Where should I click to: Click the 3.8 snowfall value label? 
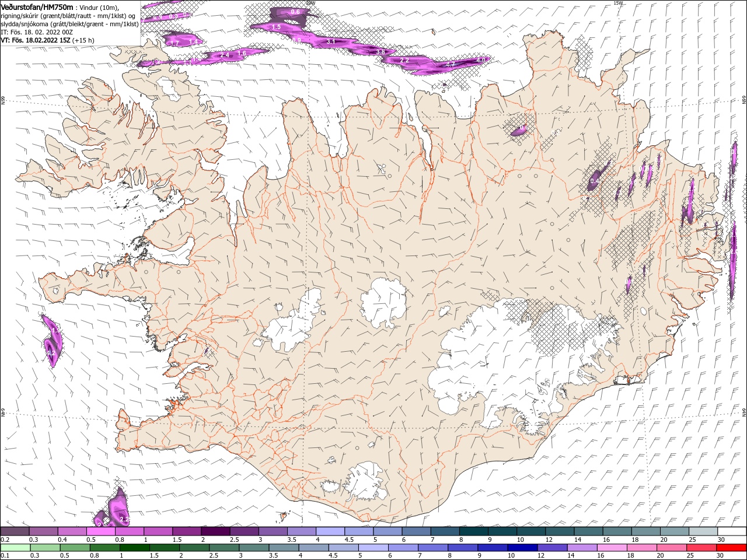coord(381,52)
